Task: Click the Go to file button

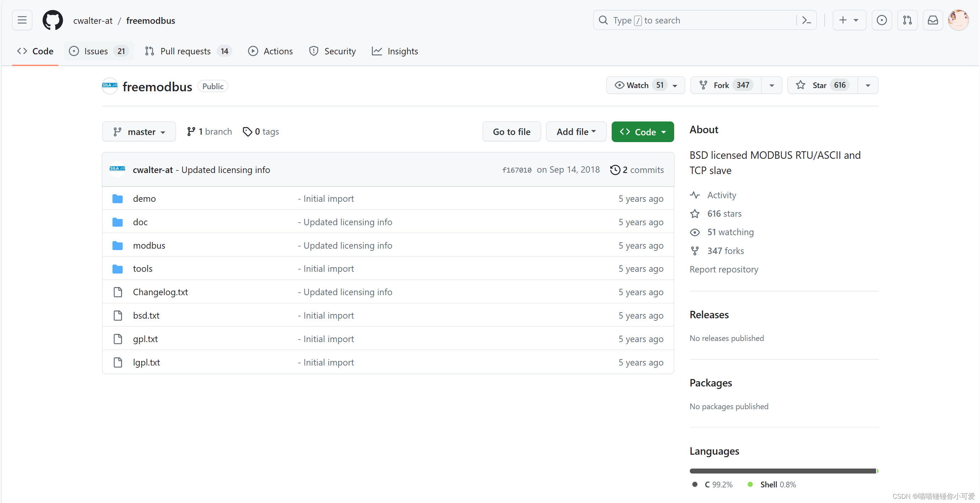Action: (x=511, y=132)
